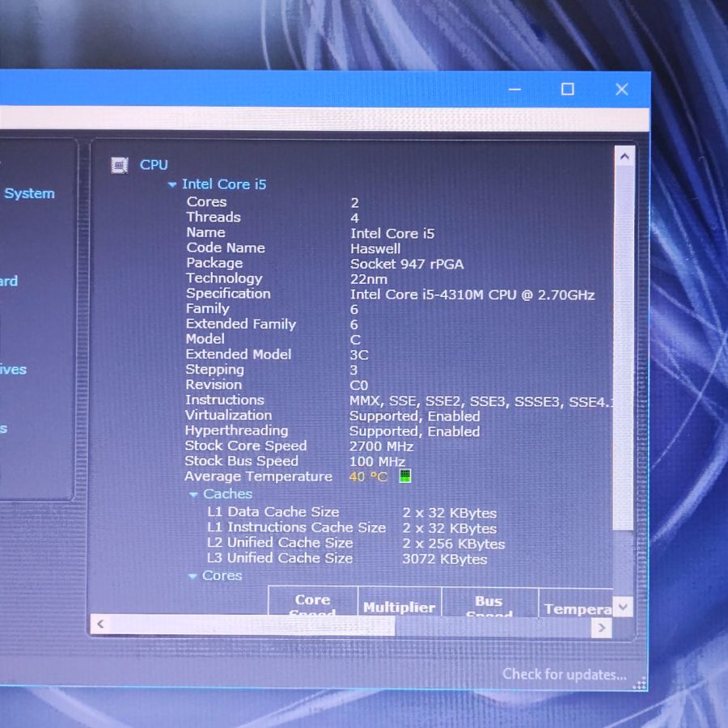This screenshot has height=728, width=728.
Task: Click the '100 MHz' value
Action: [x=377, y=462]
